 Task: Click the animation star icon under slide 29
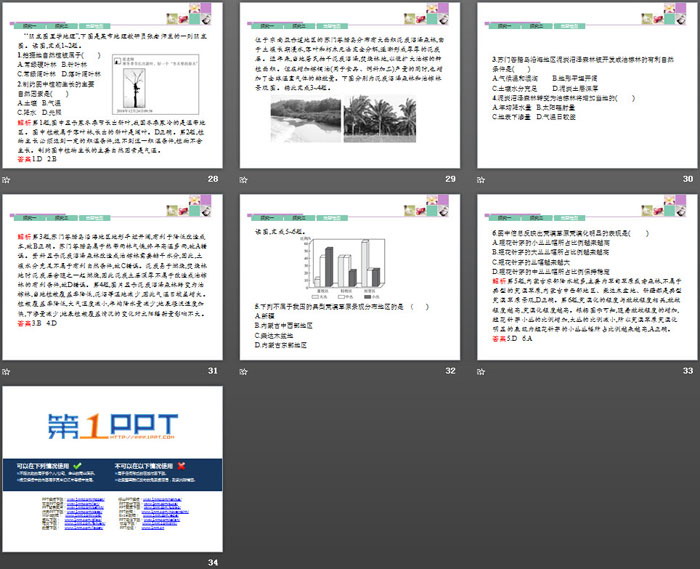[244, 179]
